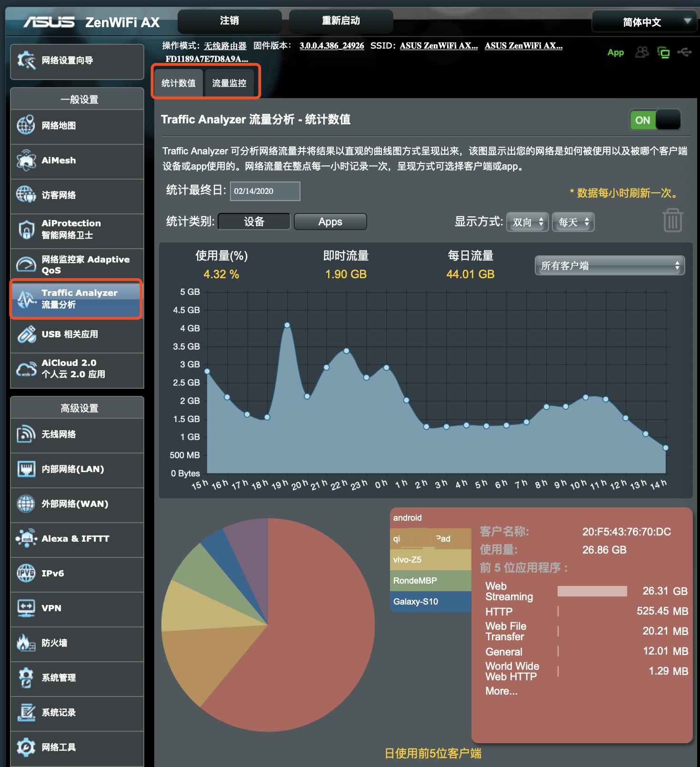Click the AiProtection shield icon
Screen dimensions: 700x767
pyautogui.click(x=26, y=229)
